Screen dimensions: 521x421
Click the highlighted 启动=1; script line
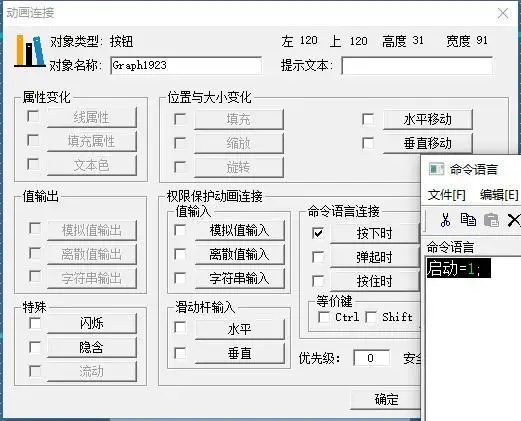coord(459,268)
